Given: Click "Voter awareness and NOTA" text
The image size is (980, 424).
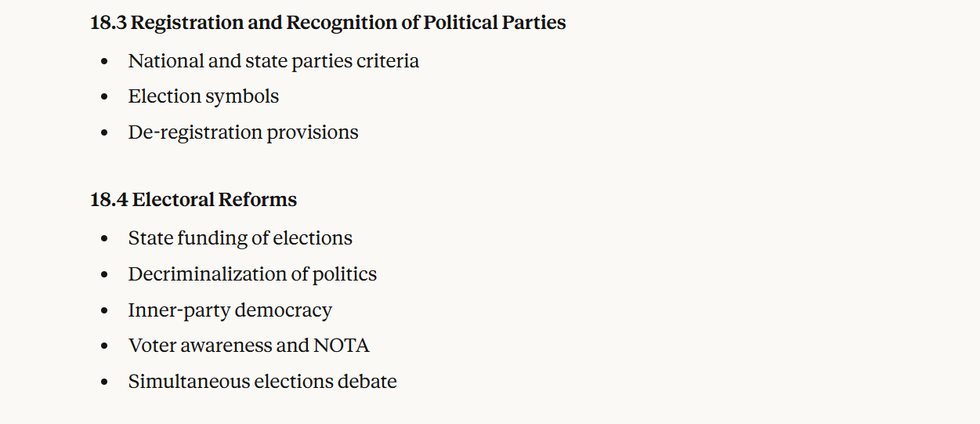Looking at the screenshot, I should 248,346.
